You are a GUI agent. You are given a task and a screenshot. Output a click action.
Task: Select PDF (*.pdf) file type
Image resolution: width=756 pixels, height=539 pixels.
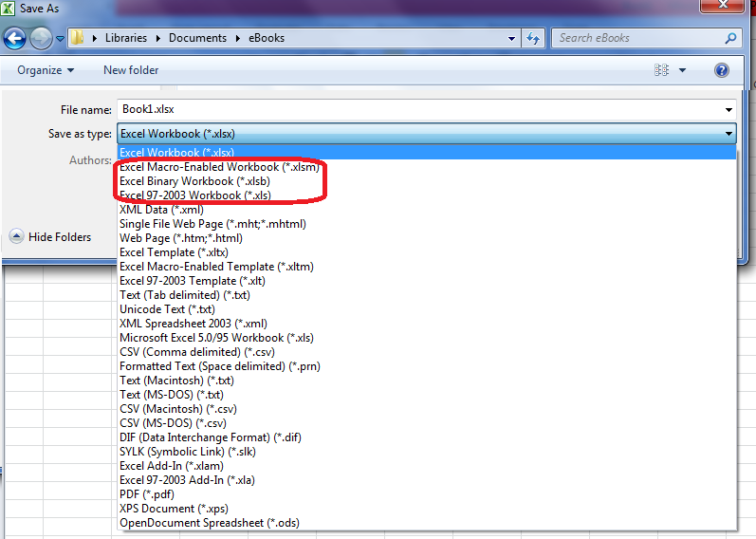tap(427, 494)
